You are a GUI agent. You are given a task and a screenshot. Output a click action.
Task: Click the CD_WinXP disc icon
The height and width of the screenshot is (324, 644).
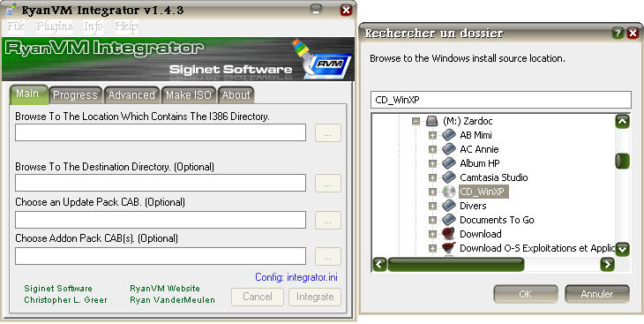click(449, 192)
